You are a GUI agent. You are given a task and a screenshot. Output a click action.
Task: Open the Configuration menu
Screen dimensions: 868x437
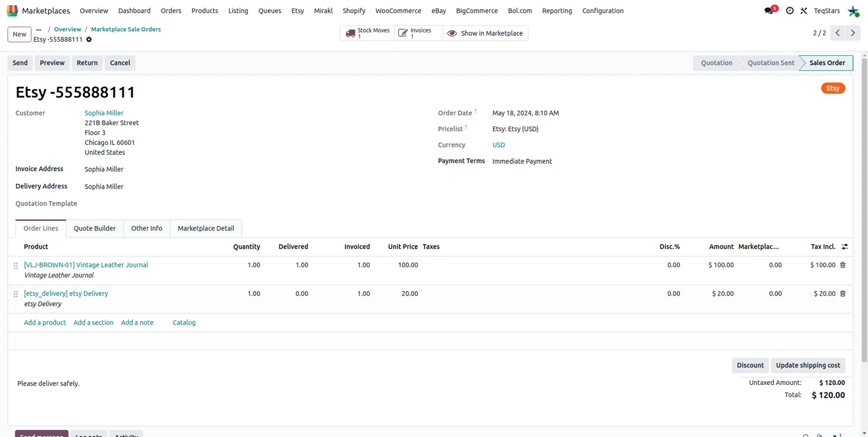click(x=603, y=11)
